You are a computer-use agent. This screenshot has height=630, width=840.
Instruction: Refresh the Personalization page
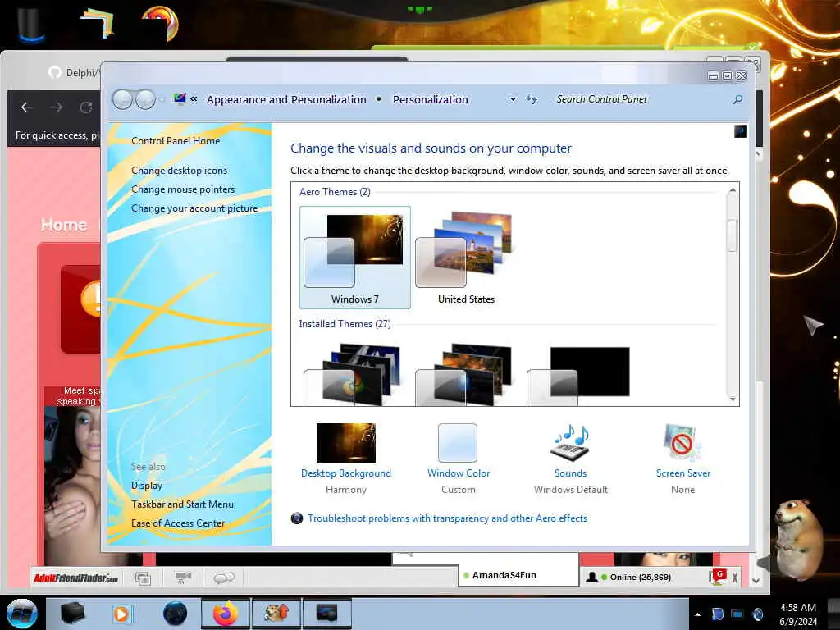[x=532, y=99]
